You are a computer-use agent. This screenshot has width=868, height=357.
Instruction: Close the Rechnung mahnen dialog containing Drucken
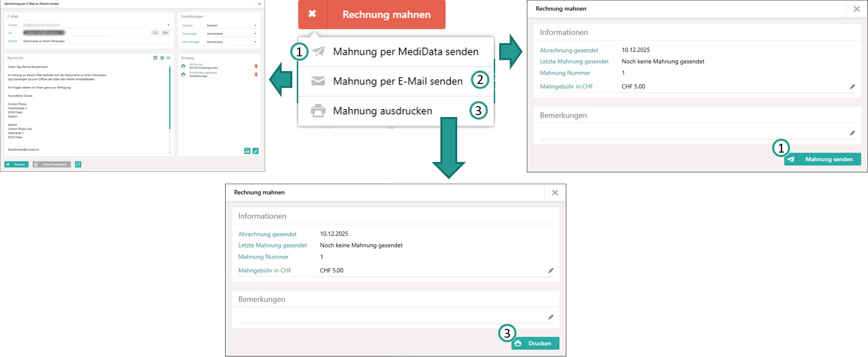(x=555, y=193)
